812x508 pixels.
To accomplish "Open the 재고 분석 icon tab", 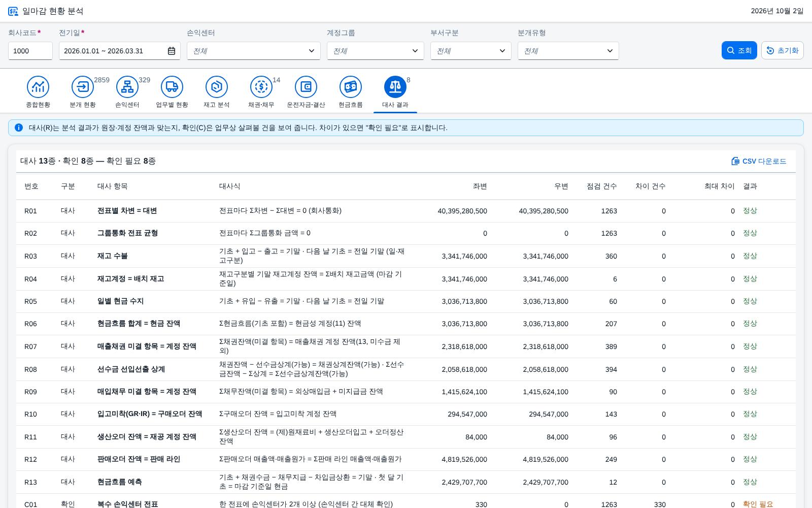I will click(x=217, y=87).
